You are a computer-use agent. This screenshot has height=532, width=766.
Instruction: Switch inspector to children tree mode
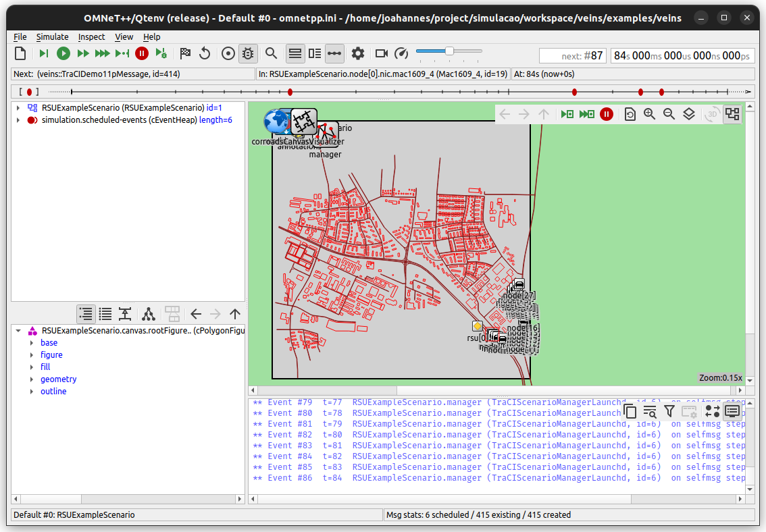tap(149, 314)
